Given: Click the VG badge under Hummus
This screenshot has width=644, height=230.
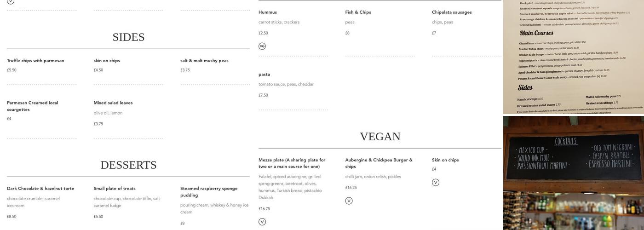Looking at the screenshot, I should (262, 46).
